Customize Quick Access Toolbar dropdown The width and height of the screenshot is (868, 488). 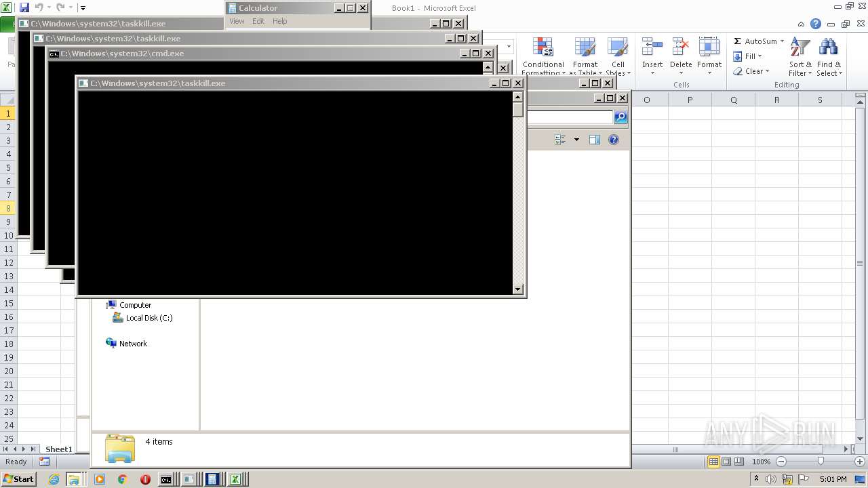click(83, 8)
